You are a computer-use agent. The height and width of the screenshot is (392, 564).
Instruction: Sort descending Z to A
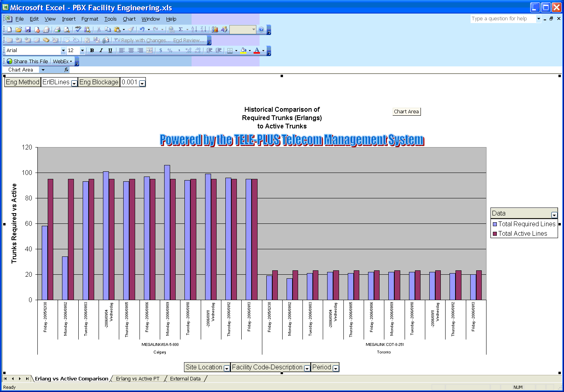tap(203, 29)
